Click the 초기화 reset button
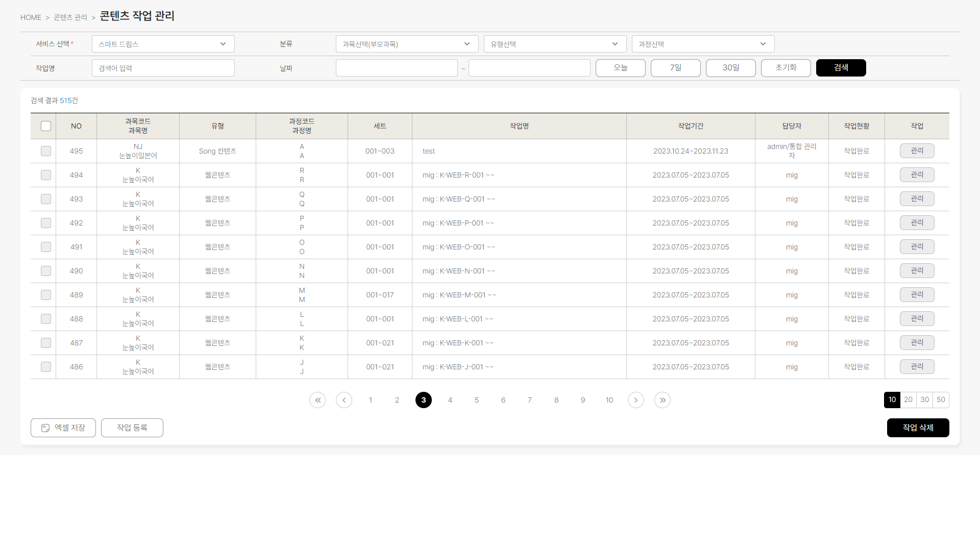This screenshot has width=980, height=551. 786,68
